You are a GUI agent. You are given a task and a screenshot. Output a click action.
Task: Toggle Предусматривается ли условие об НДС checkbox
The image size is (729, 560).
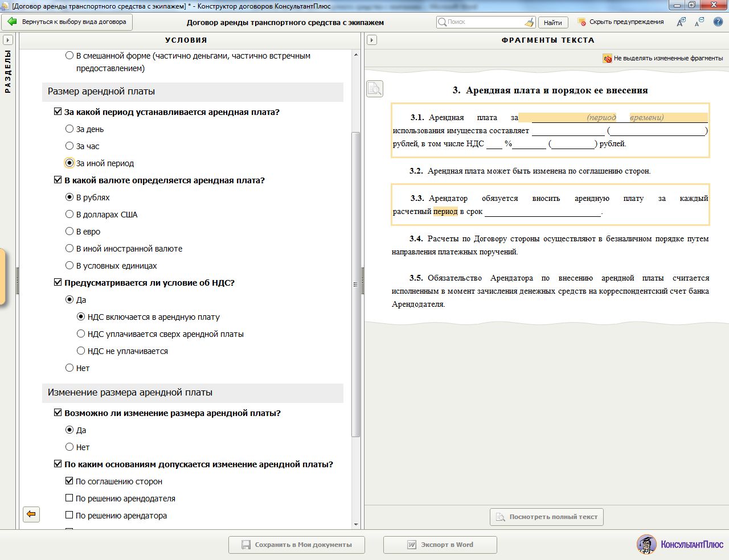(58, 282)
